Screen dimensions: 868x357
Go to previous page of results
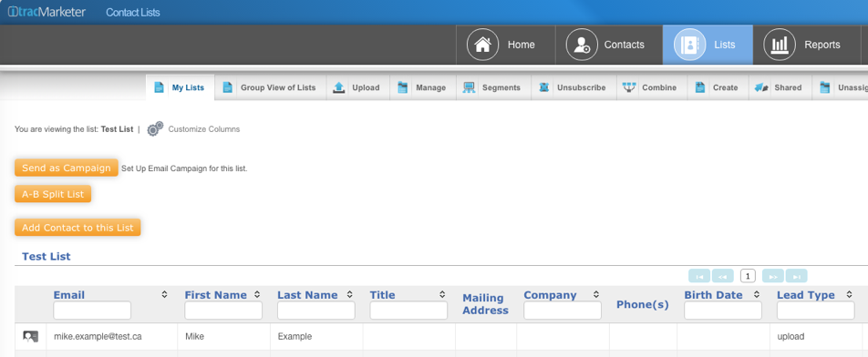coord(722,276)
